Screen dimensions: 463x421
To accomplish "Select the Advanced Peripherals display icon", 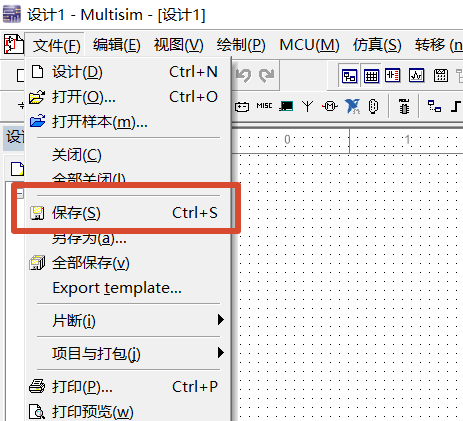I will 286,106.
